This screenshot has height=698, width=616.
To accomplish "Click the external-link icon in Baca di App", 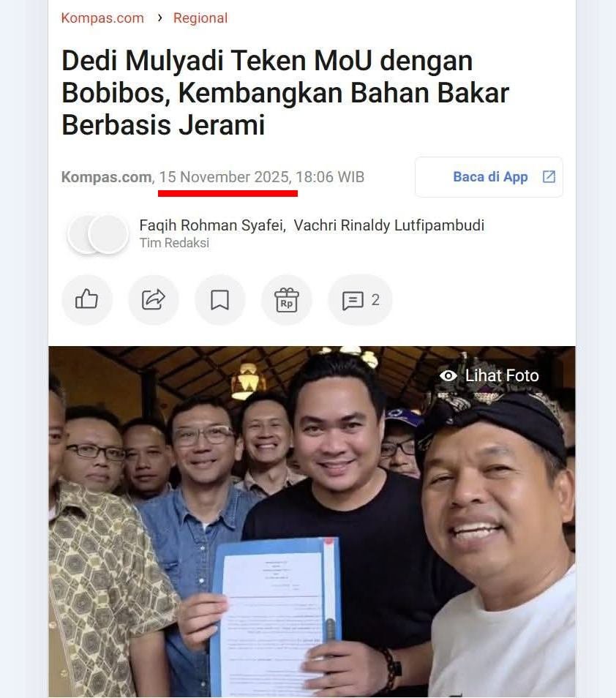I will [x=549, y=177].
